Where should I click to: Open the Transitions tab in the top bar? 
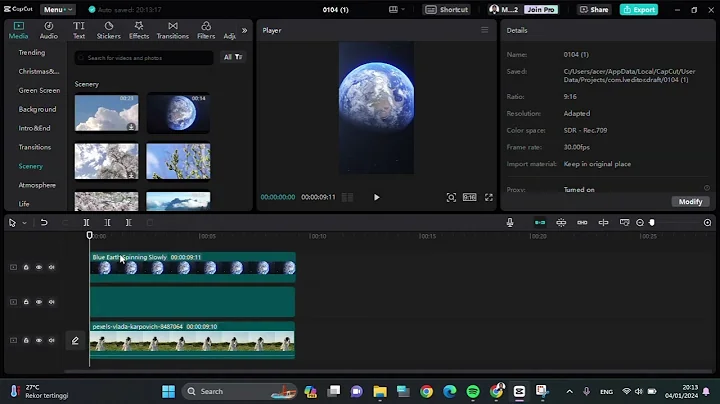pos(173,30)
